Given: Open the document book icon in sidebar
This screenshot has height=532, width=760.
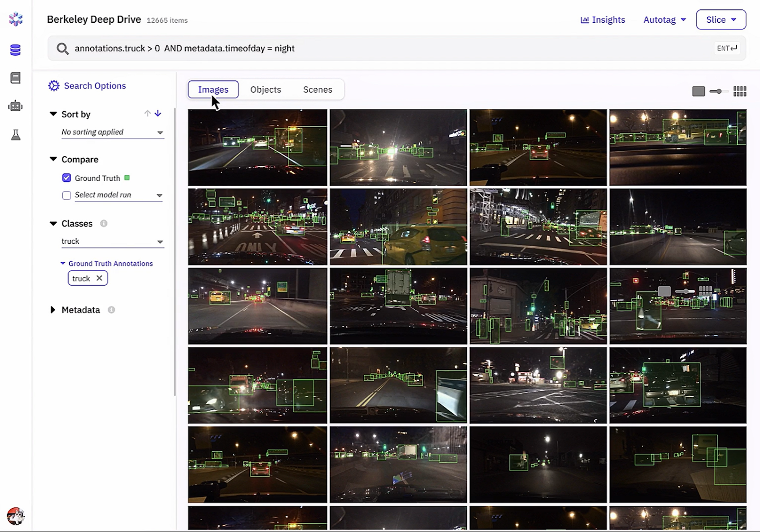Looking at the screenshot, I should [16, 78].
